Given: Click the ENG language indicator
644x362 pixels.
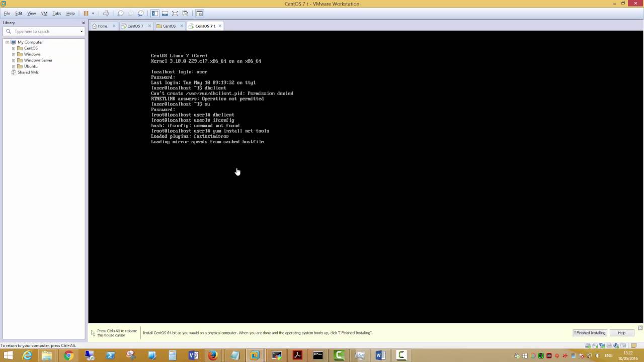Looking at the screenshot, I should (x=609, y=355).
